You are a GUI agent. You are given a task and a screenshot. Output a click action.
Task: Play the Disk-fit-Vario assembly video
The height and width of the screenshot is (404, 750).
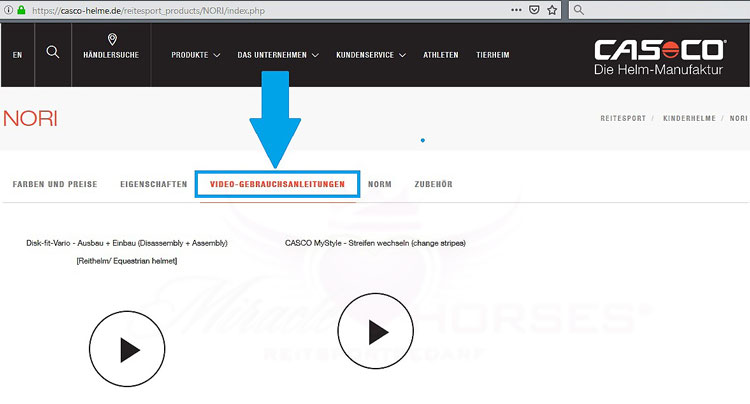(x=127, y=349)
